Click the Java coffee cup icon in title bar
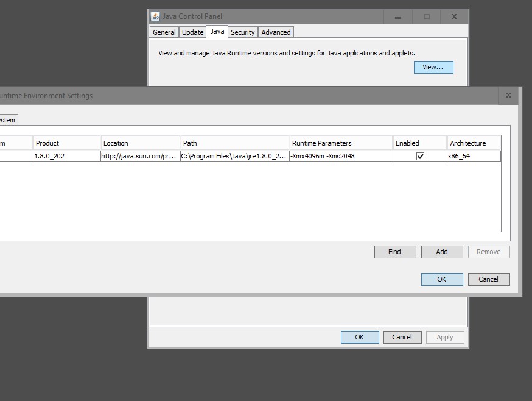This screenshot has height=401, width=532. click(155, 16)
